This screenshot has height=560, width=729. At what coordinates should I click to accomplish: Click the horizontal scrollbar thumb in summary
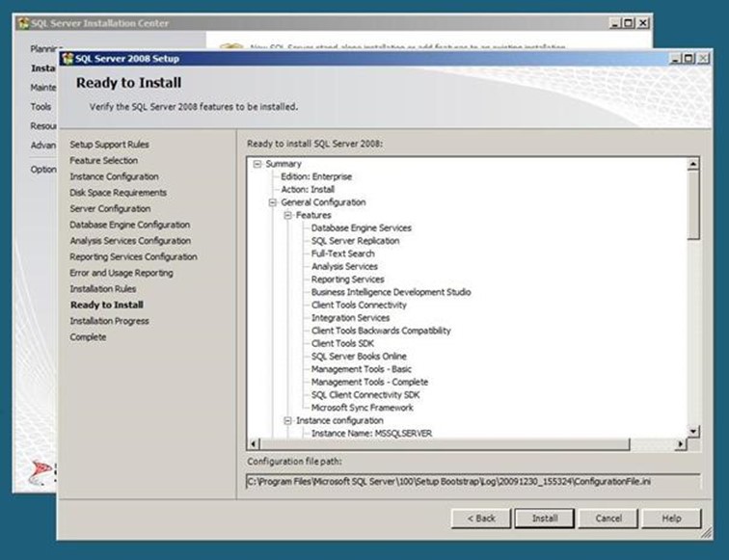[x=445, y=444]
